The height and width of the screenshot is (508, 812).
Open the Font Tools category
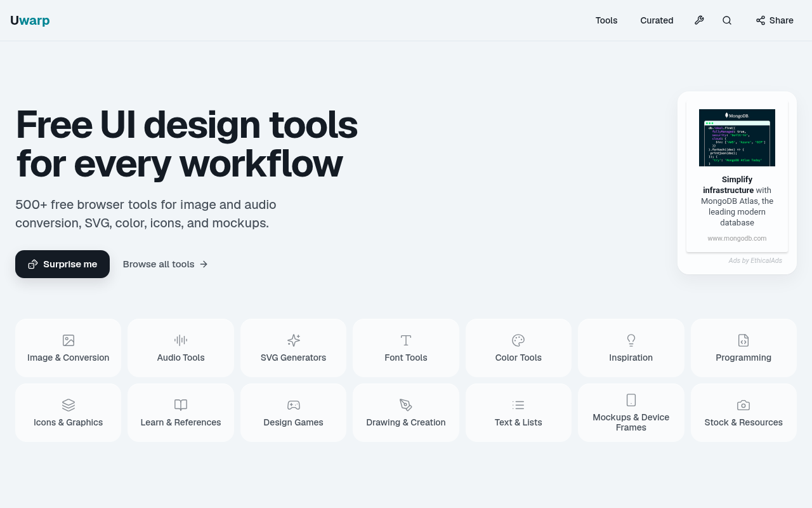(406, 348)
